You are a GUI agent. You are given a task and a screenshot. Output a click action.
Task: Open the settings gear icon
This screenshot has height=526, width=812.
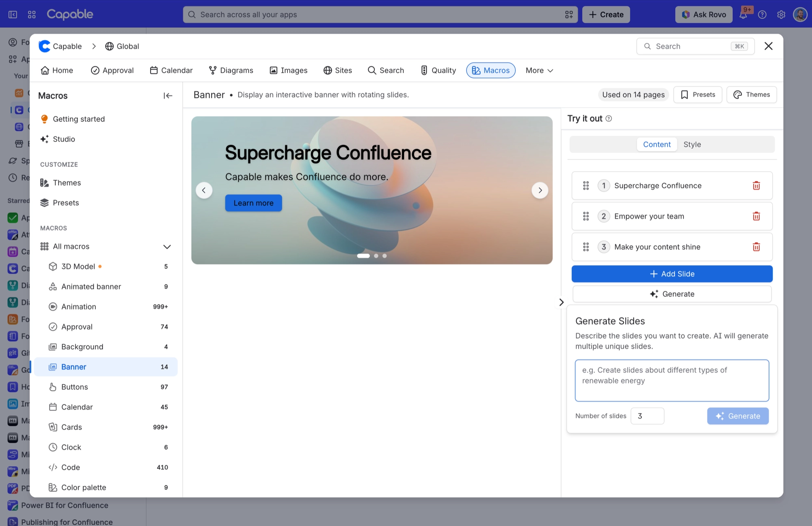pos(781,15)
